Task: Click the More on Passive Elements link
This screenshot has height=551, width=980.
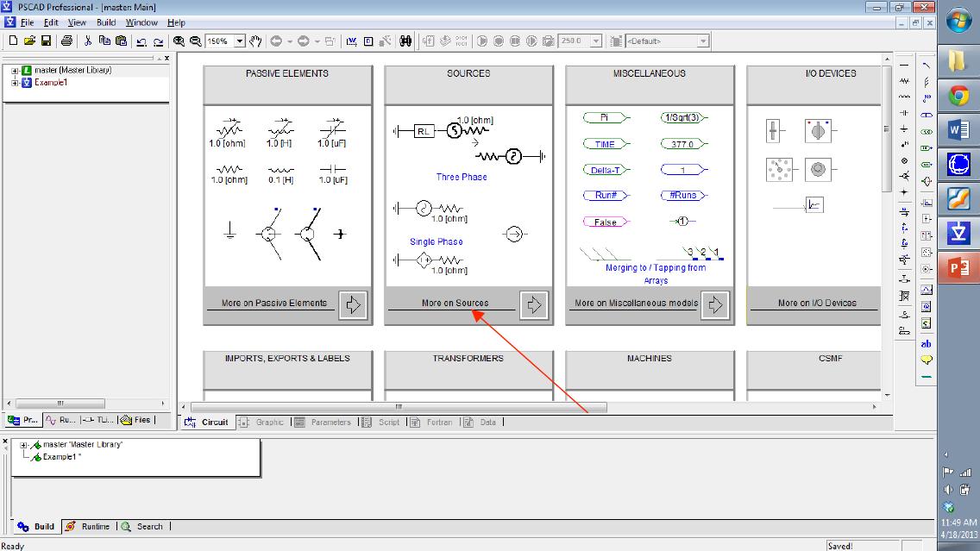Action: pos(273,303)
